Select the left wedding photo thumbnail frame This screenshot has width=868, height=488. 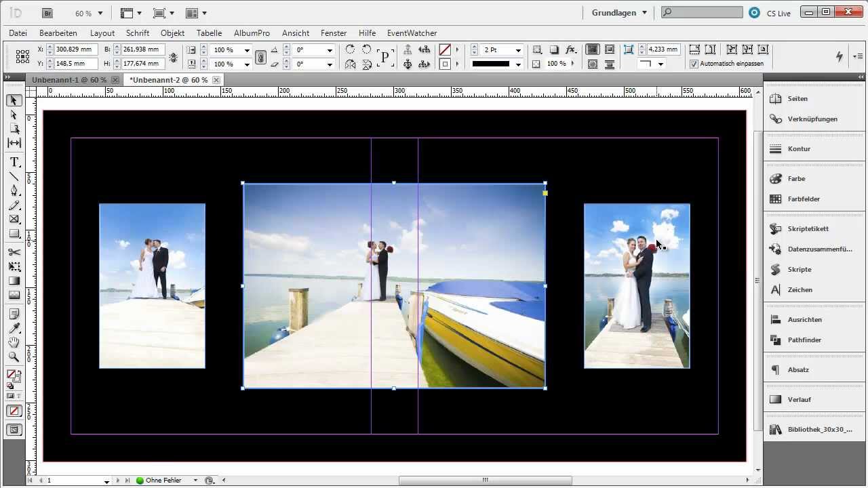pyautogui.click(x=152, y=286)
